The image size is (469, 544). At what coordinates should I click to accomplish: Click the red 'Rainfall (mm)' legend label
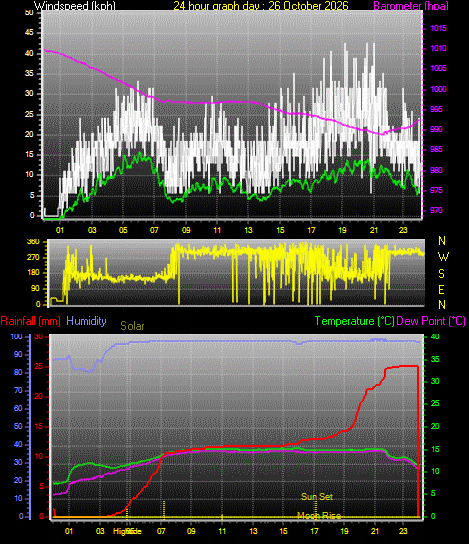pyautogui.click(x=31, y=321)
